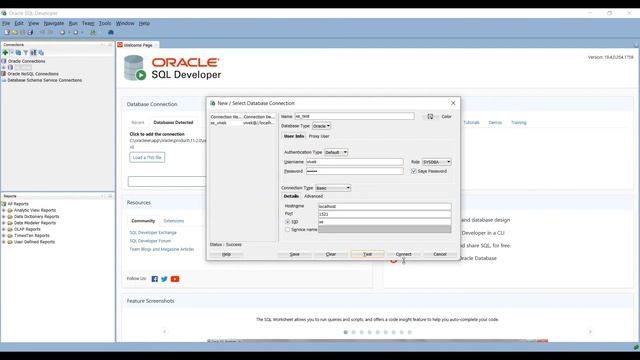The width and height of the screenshot is (640, 360).
Task: Click the first carousel dot in Feature Screenshots
Action: [346, 332]
